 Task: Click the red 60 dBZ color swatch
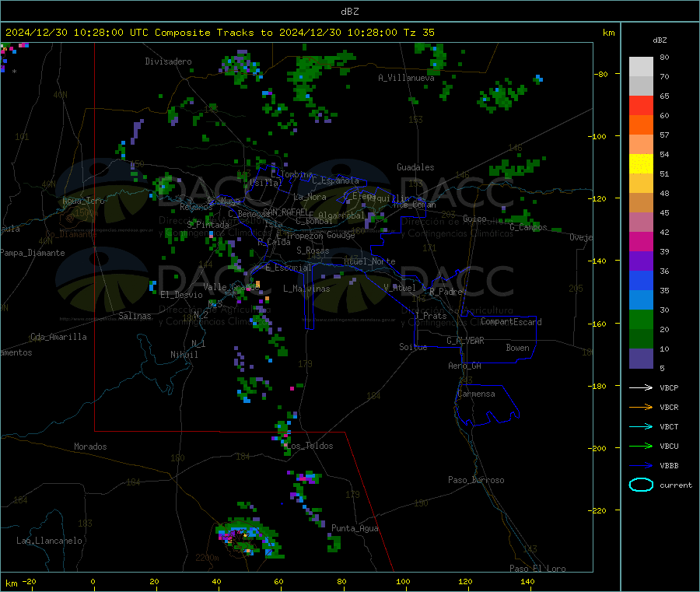coord(641,105)
